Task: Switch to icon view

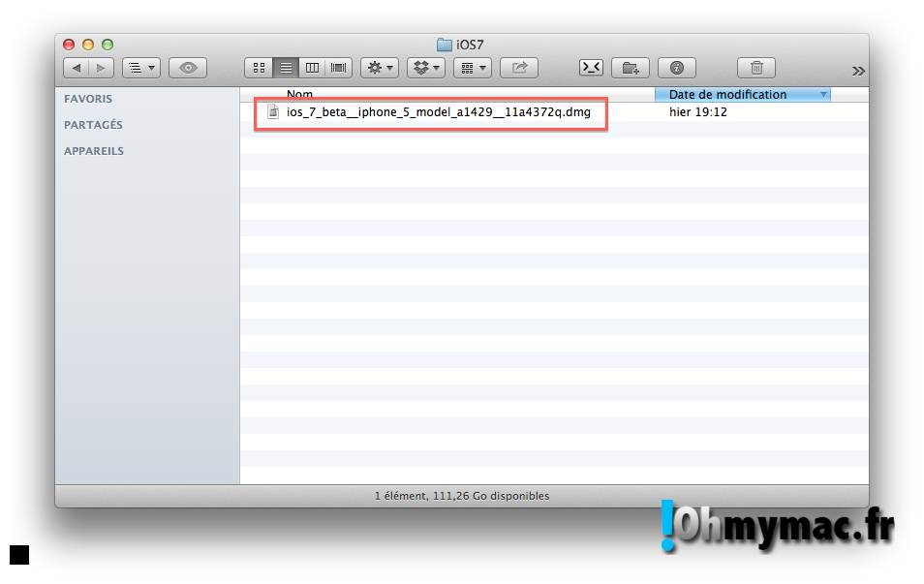Action: point(259,68)
